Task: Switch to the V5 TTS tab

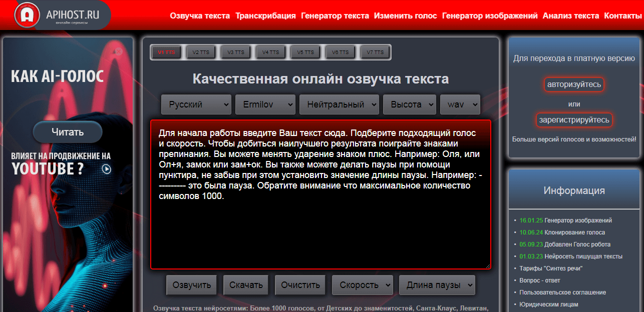Action: [x=305, y=52]
